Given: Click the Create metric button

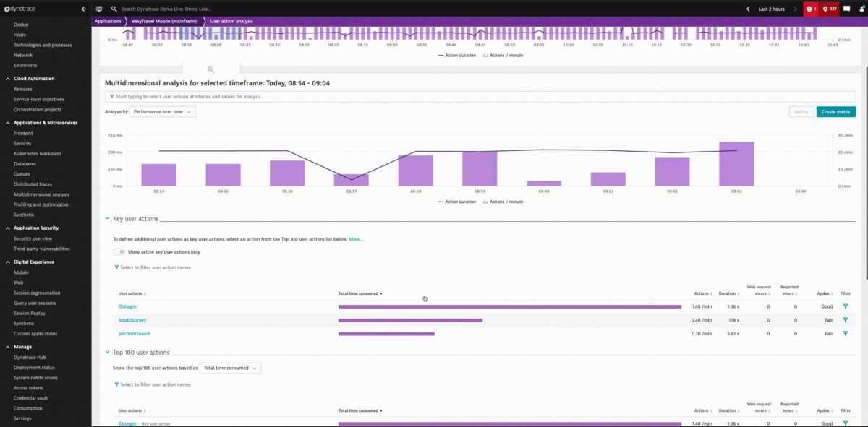Looking at the screenshot, I should click(x=835, y=112).
